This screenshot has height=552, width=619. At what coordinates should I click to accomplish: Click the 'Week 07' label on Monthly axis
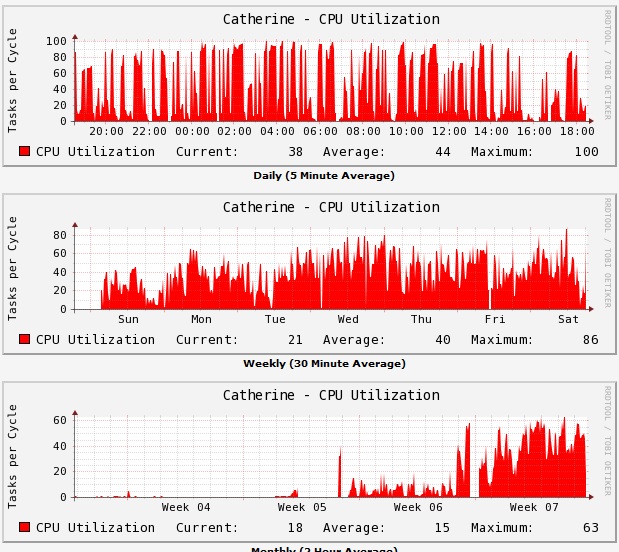534,507
